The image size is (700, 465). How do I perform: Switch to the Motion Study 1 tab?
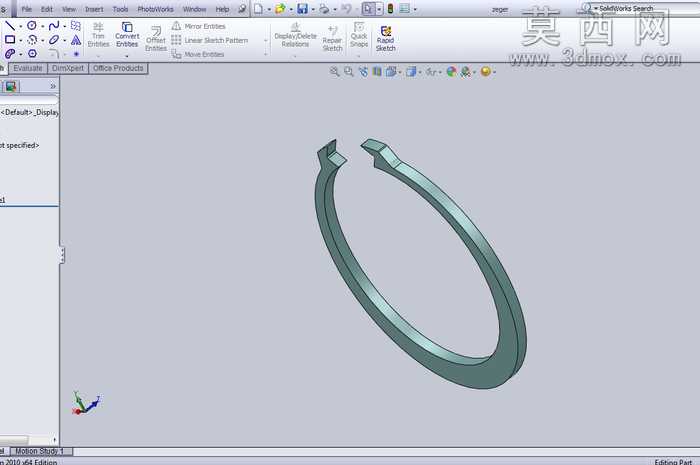tap(39, 451)
